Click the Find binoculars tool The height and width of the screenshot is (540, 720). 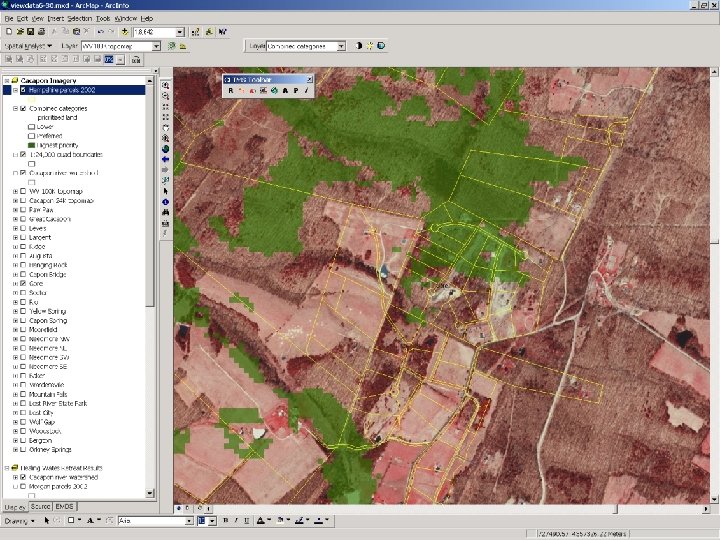165,213
